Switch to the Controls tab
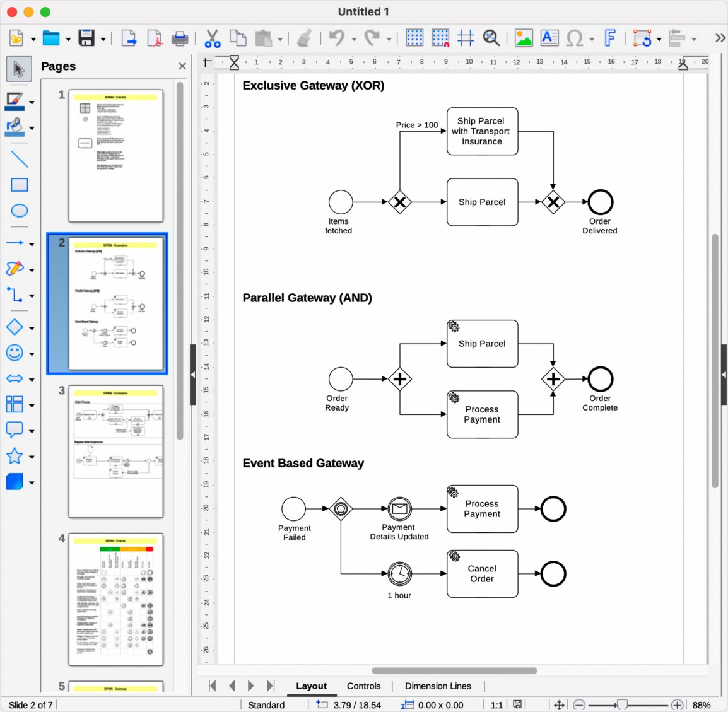Image resolution: width=728 pixels, height=712 pixels. (363, 686)
